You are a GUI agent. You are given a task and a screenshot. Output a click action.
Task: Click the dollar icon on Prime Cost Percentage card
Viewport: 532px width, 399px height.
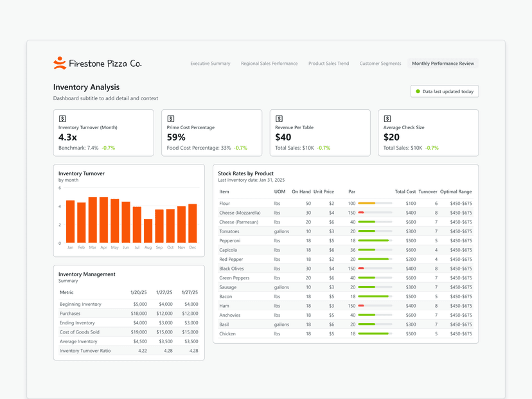[171, 118]
